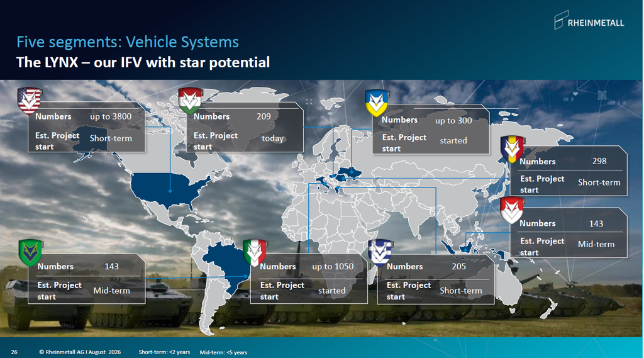Image resolution: width=644 pixels, height=358 pixels.
Task: Click the highlighted United States on the map
Action: pos(170,189)
